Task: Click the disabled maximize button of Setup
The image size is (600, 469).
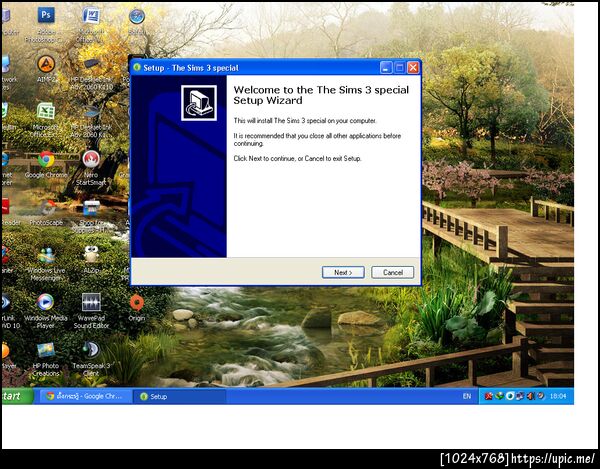Action: [399, 68]
